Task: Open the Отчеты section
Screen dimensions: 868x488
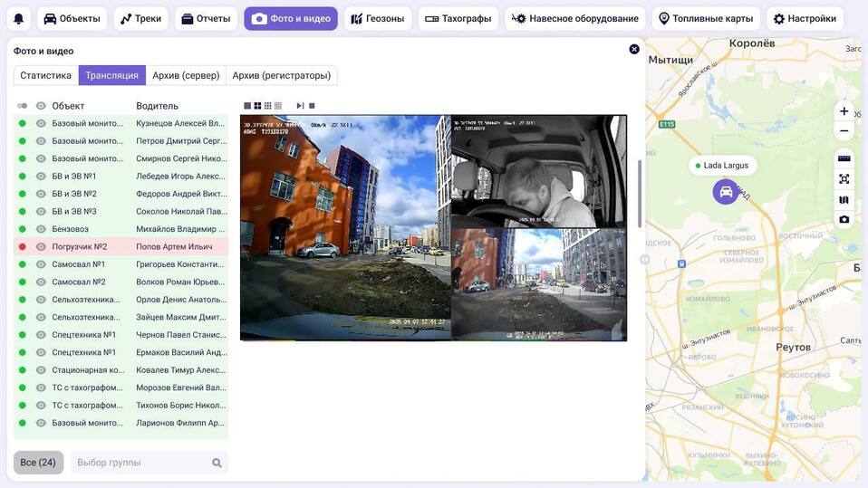Action: [206, 18]
